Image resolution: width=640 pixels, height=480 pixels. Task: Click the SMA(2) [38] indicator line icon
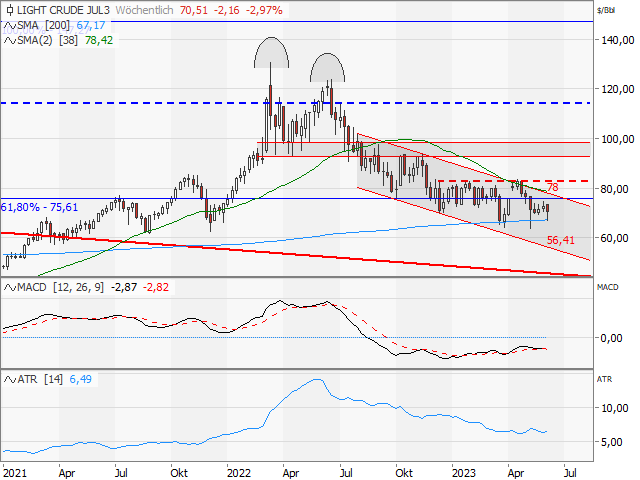tap(9, 40)
